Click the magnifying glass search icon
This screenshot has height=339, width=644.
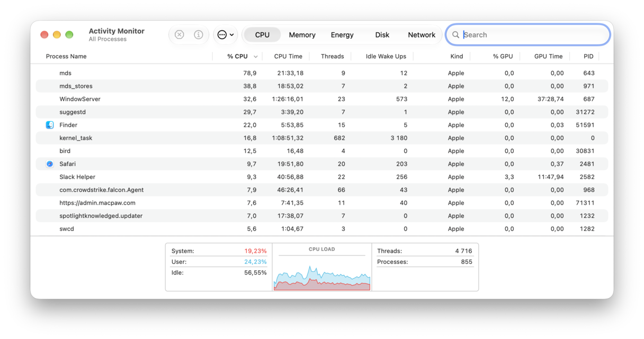pyautogui.click(x=455, y=35)
